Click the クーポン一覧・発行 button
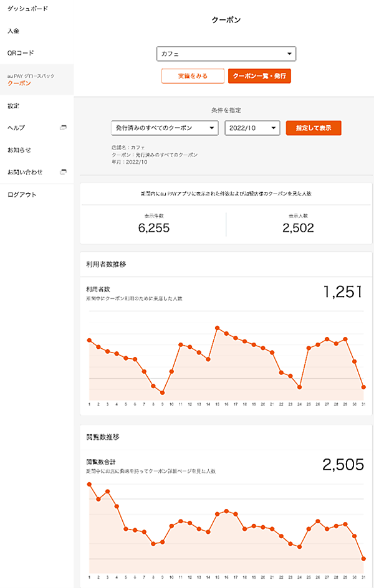Image resolution: width=374 pixels, height=588 pixels. (x=259, y=76)
